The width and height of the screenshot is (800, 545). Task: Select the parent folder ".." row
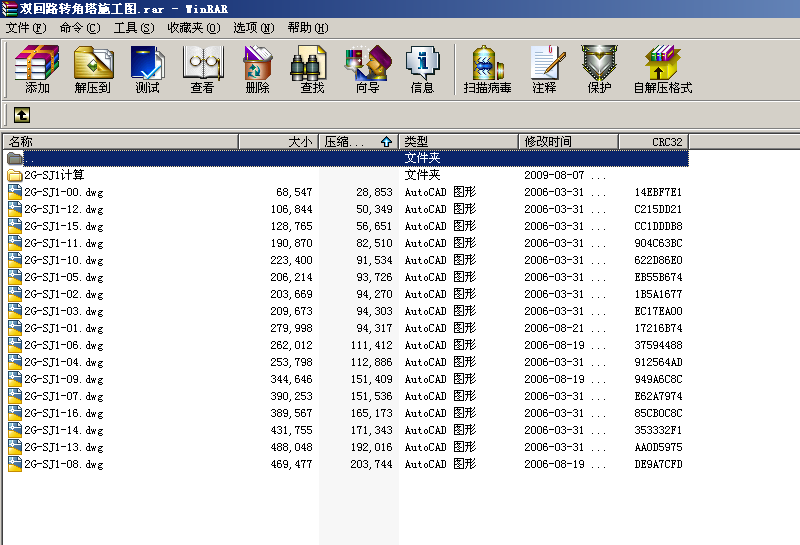(348, 158)
